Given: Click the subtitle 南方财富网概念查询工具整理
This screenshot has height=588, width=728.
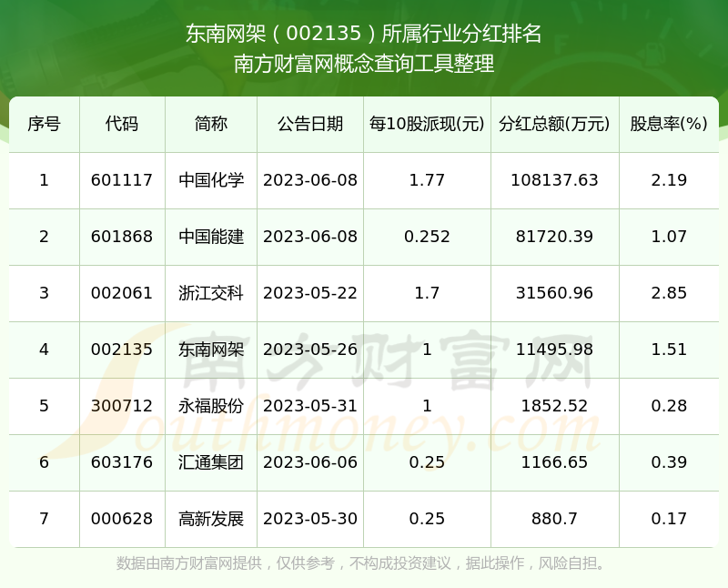Looking at the screenshot, I should pyautogui.click(x=363, y=64).
